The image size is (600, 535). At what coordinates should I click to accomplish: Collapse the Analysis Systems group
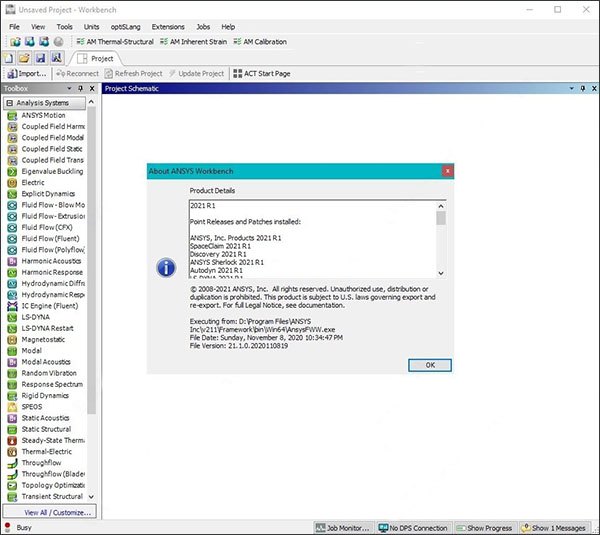coord(10,103)
